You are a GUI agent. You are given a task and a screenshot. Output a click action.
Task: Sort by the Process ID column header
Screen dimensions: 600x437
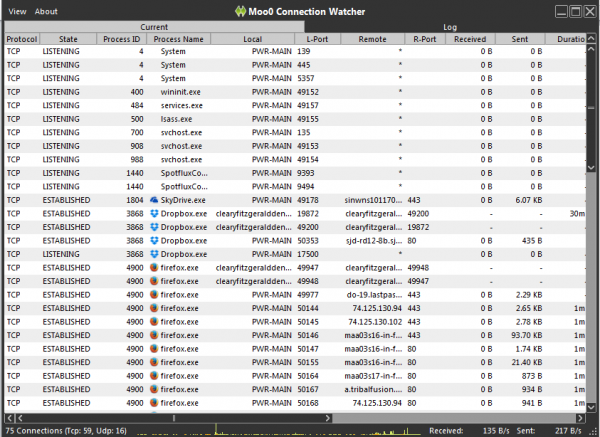coord(122,39)
